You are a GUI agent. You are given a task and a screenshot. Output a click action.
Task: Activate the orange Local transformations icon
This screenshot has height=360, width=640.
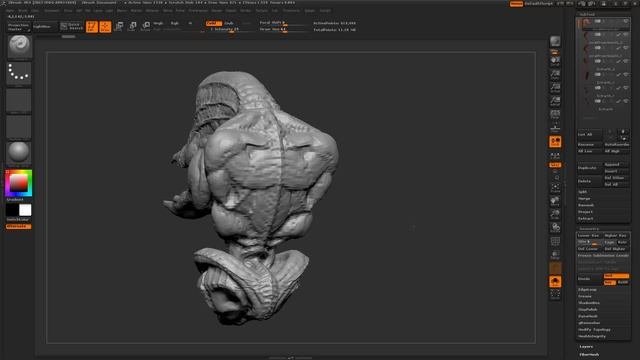pos(555,142)
